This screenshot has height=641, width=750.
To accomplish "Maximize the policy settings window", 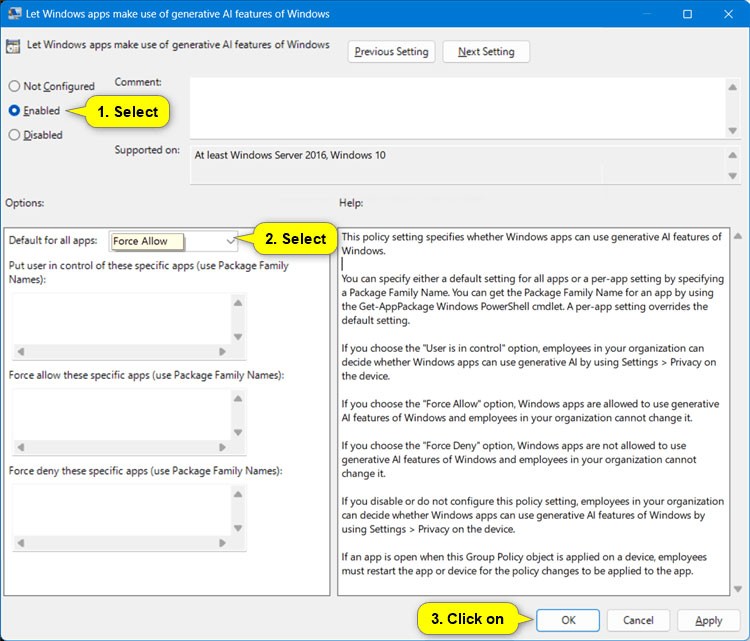I will coord(687,15).
